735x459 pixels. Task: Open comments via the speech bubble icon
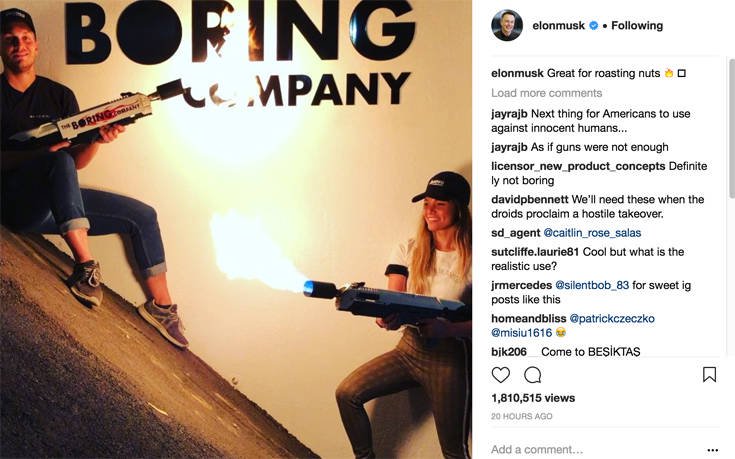pos(533,375)
